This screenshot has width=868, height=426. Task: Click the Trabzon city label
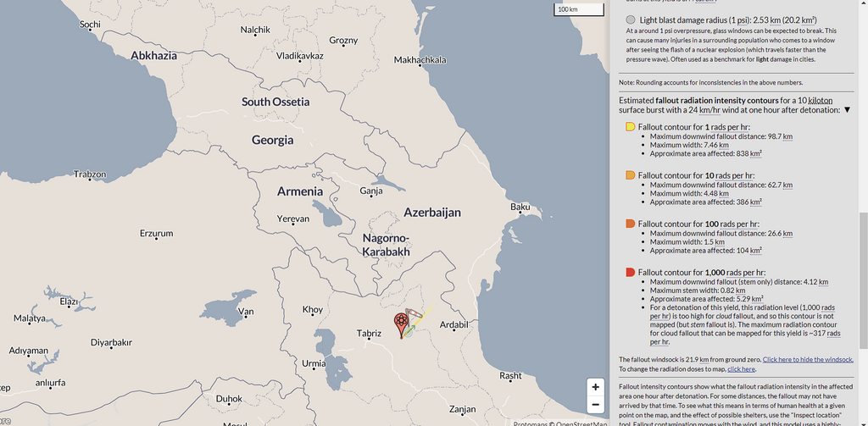pyautogui.click(x=90, y=174)
